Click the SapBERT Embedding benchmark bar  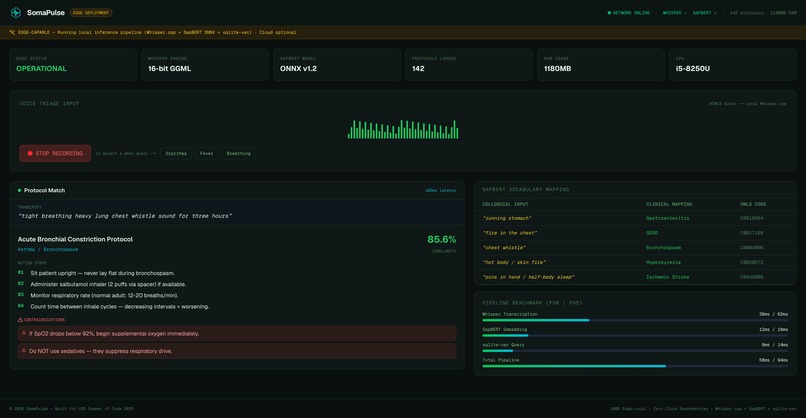(x=635, y=335)
